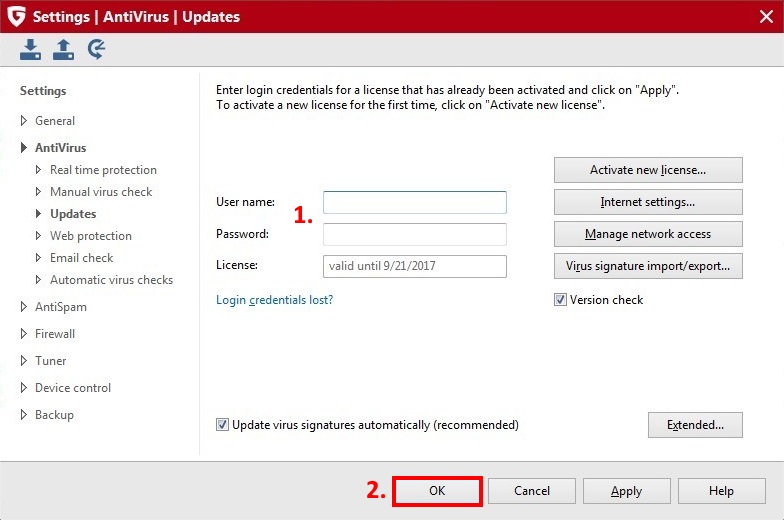Image resolution: width=784 pixels, height=520 pixels.
Task: Close the Settings window
Action: click(766, 16)
